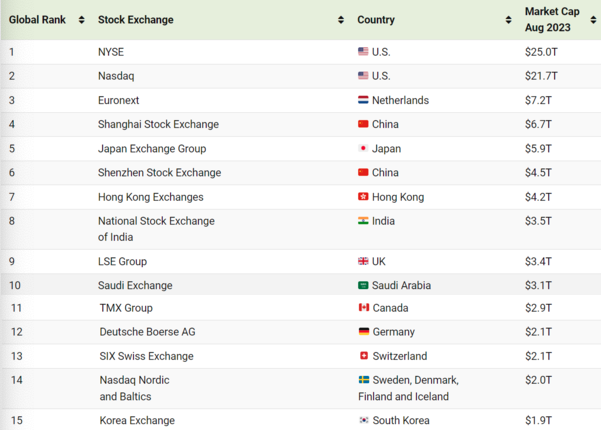601x430 pixels.
Task: Click Sweden, Denmark, Finland and Iceland text
Action: point(409,388)
